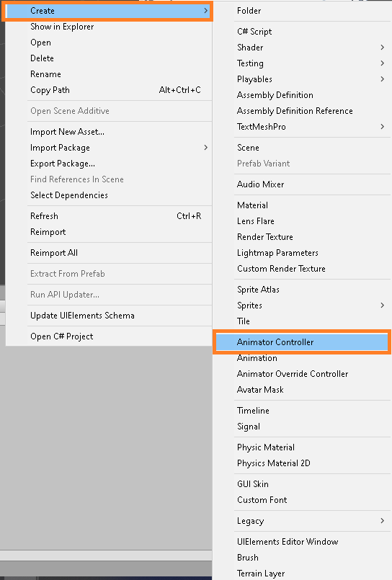Expand the Testing submenu arrow
This screenshot has height=580, width=392.
coord(383,63)
